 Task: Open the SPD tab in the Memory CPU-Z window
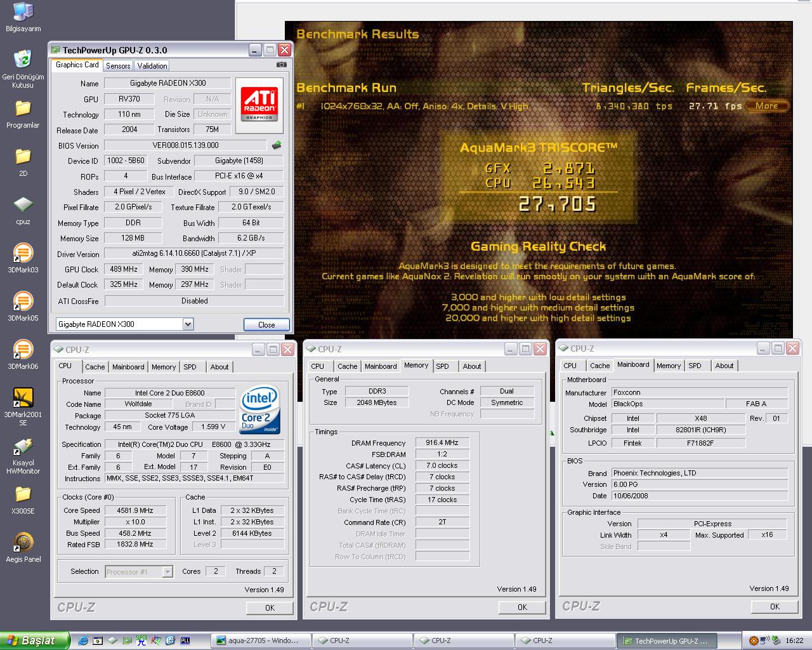point(443,366)
